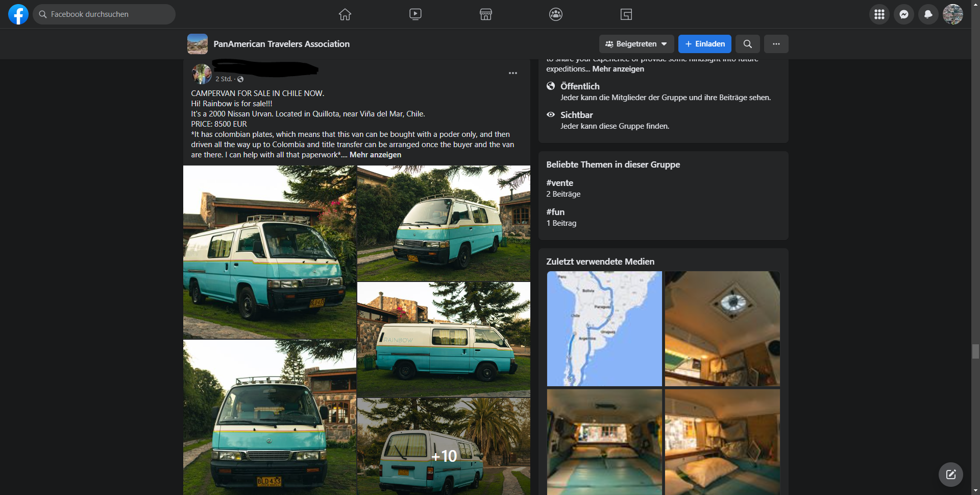Open the Marketplace icon
This screenshot has height=495, width=980.
tap(486, 14)
